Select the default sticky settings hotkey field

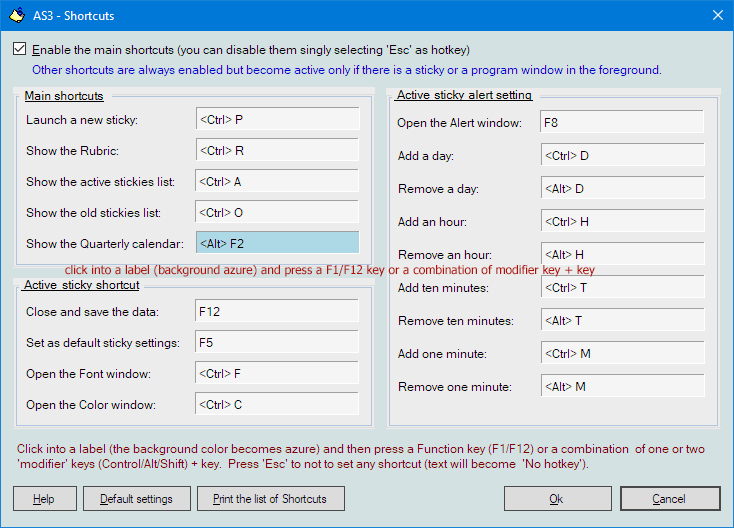(x=277, y=343)
